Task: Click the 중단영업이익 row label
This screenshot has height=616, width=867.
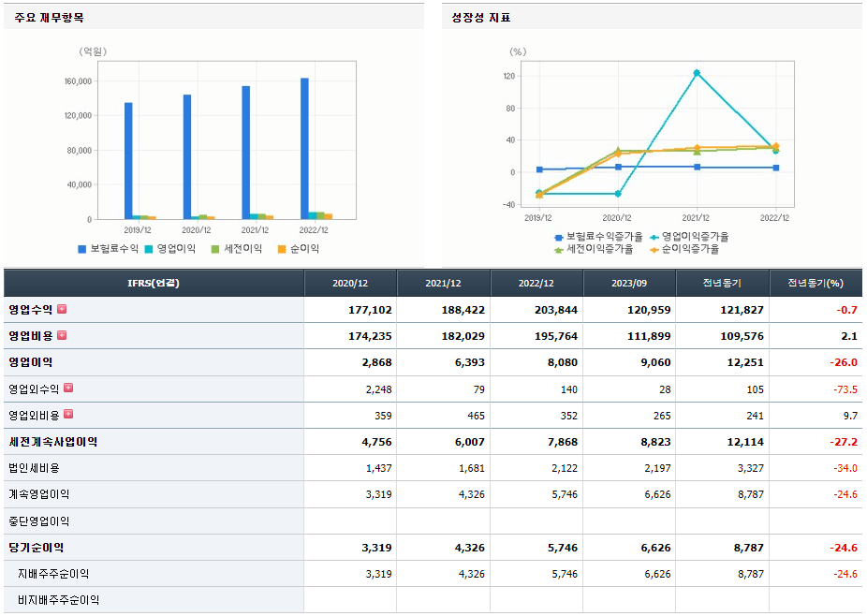Action: (x=38, y=521)
